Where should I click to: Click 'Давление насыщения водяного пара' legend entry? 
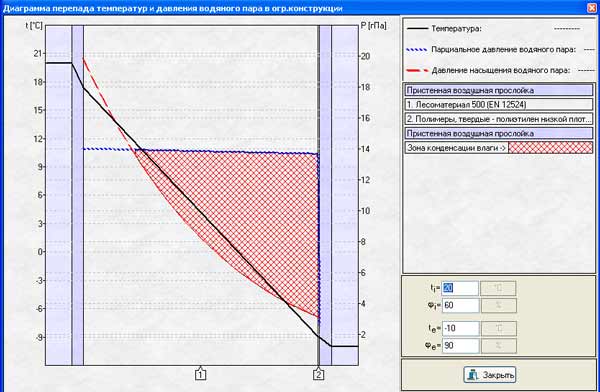tap(501, 70)
